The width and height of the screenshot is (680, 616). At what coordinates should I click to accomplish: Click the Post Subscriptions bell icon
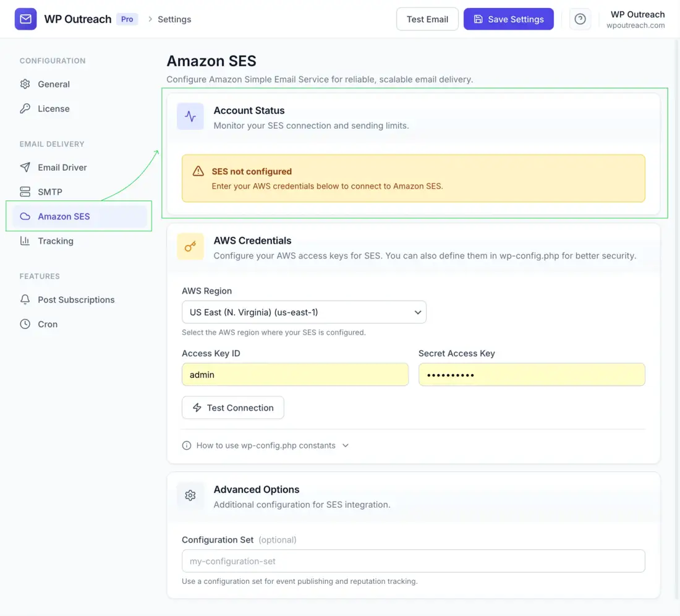point(26,299)
